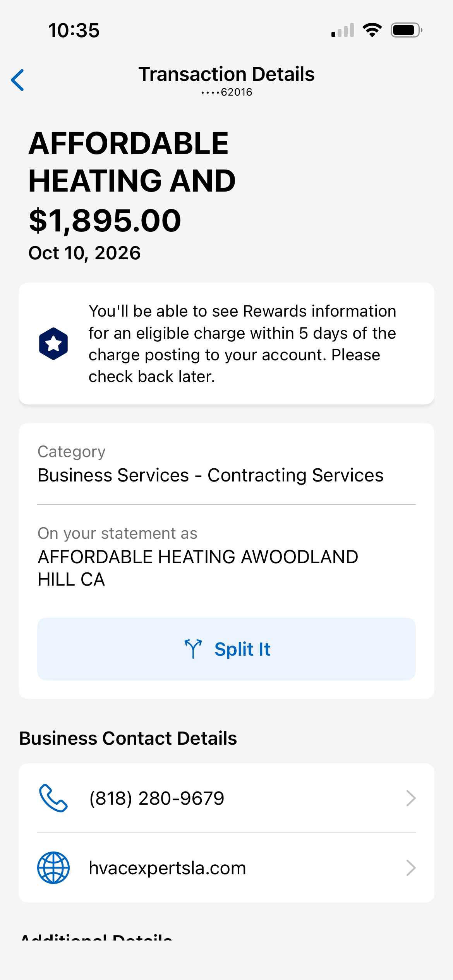Tap the Rewards information message
This screenshot has width=453, height=980.
coord(242,344)
